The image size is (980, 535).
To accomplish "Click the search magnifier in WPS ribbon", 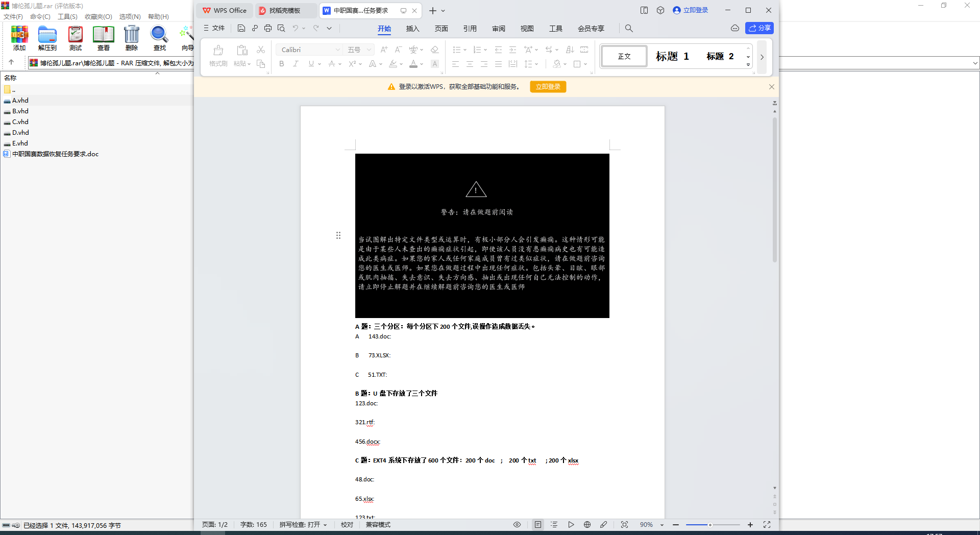I will pos(629,29).
